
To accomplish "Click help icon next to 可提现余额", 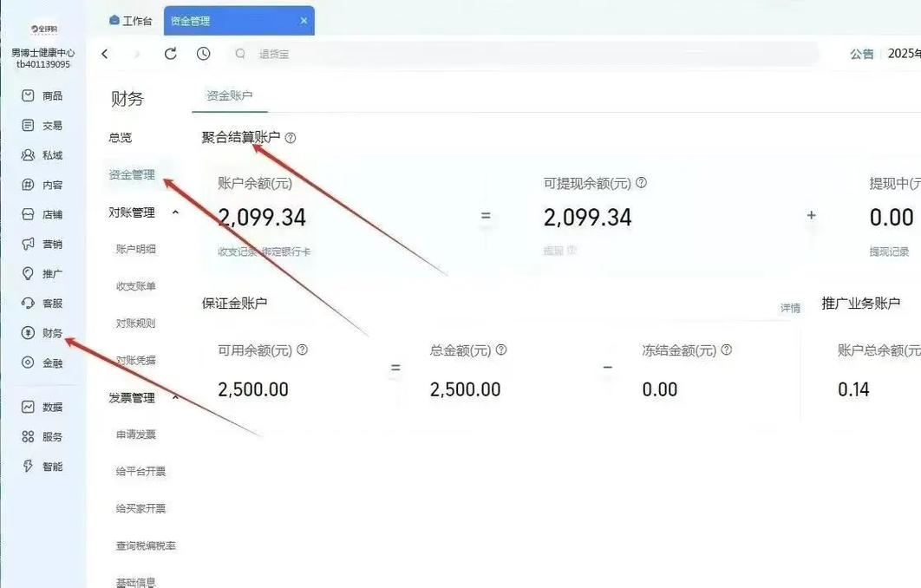I will click(642, 183).
